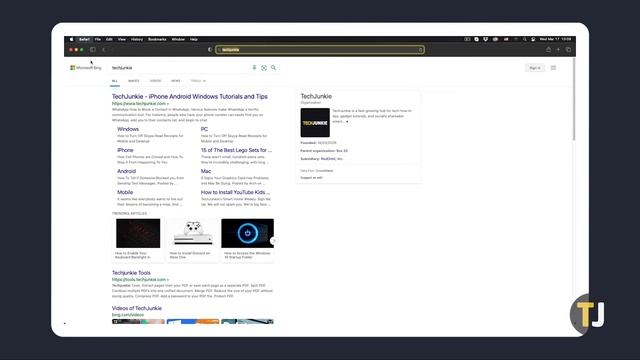Open the Help menu
Screen dimensions: 640x360
[x=194, y=39]
